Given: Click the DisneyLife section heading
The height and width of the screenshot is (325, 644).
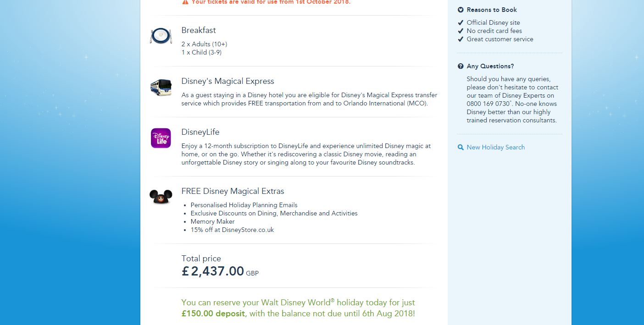Looking at the screenshot, I should [x=200, y=132].
